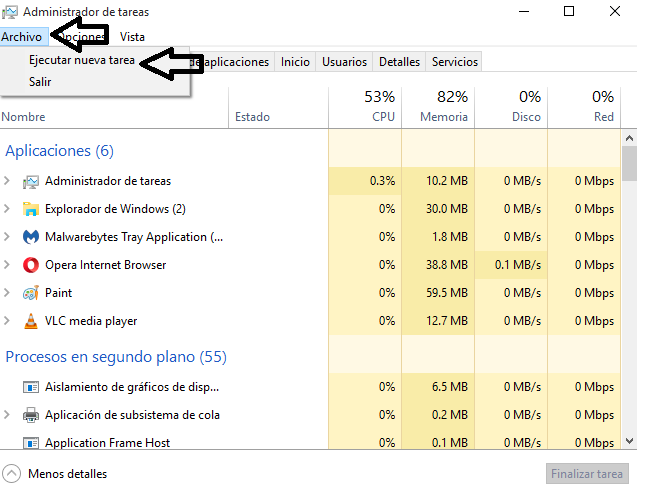
Task: Sort by the Red column header
Action: [603, 117]
